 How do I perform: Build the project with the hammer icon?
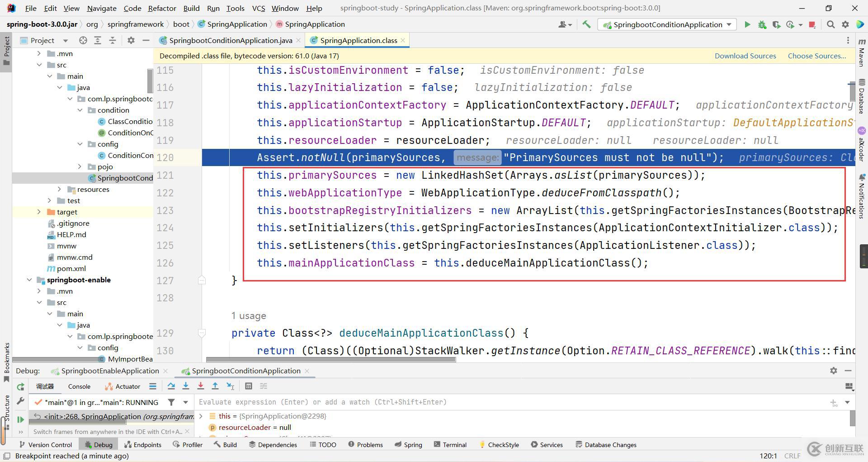click(x=586, y=24)
